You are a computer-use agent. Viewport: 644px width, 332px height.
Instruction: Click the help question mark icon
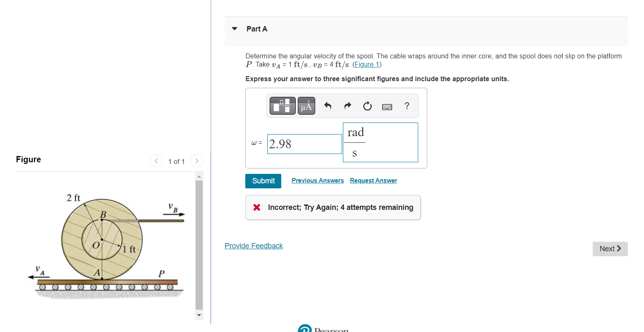[407, 106]
